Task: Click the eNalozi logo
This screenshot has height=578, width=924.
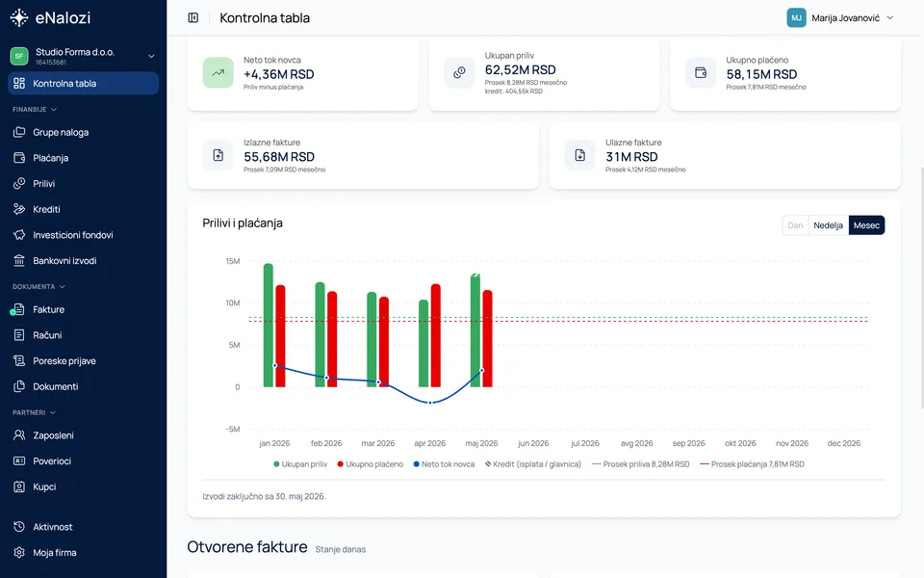Action: 51,17
